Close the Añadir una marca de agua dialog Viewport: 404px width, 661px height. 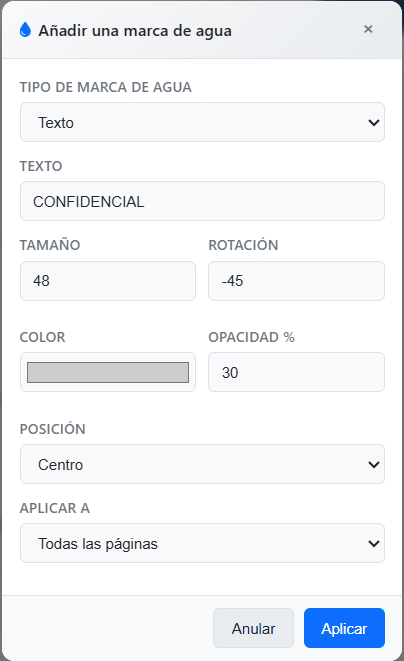368,29
